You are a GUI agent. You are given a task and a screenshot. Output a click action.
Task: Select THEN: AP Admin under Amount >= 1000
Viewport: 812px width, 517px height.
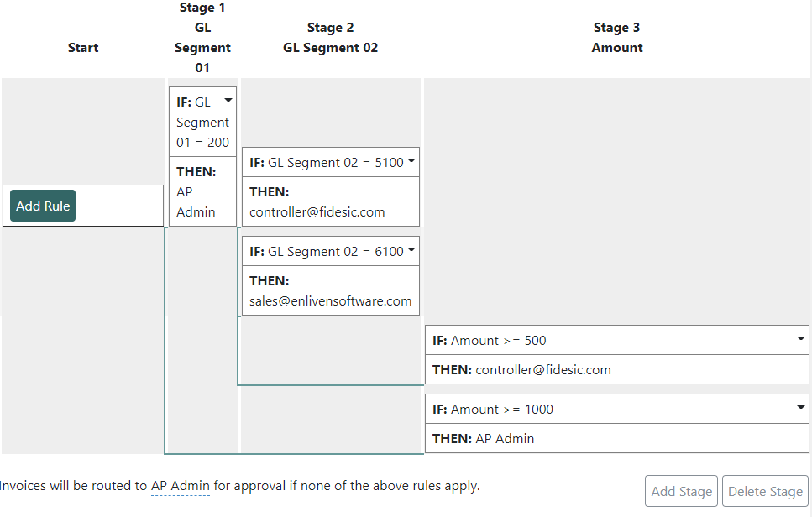tap(617, 438)
